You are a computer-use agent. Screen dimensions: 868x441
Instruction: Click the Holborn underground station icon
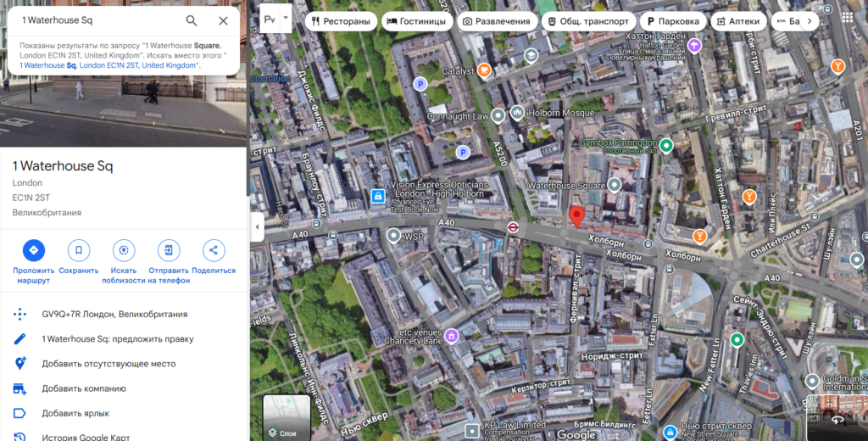[x=513, y=227]
